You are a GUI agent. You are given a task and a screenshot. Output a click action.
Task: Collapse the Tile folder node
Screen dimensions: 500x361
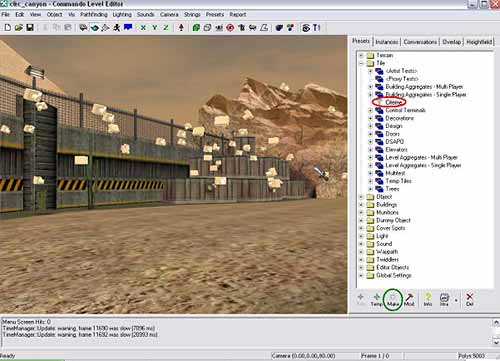tap(361, 63)
